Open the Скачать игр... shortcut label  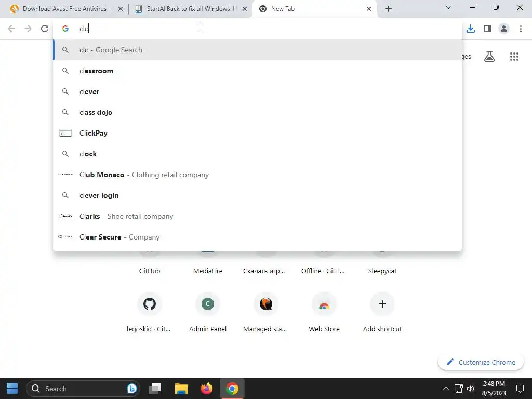(x=264, y=271)
